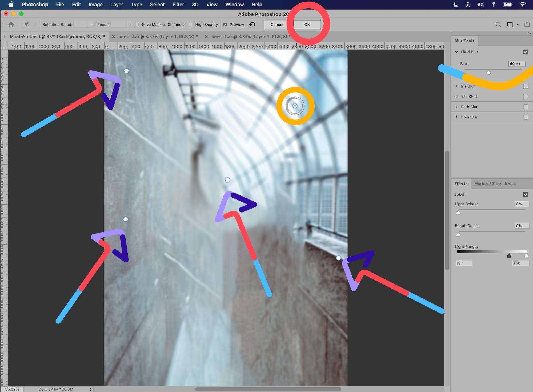Click the Home icon in options bar
533x392 pixels.
pos(11,25)
